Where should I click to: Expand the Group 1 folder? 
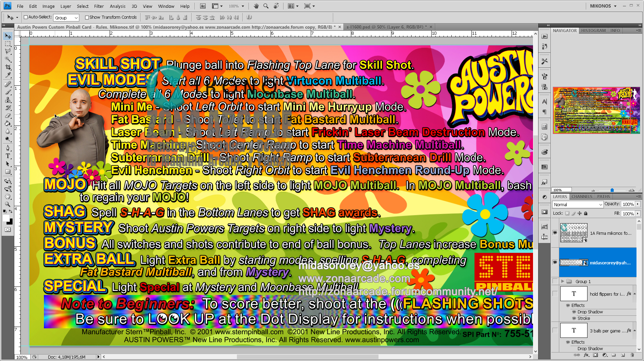click(563, 281)
